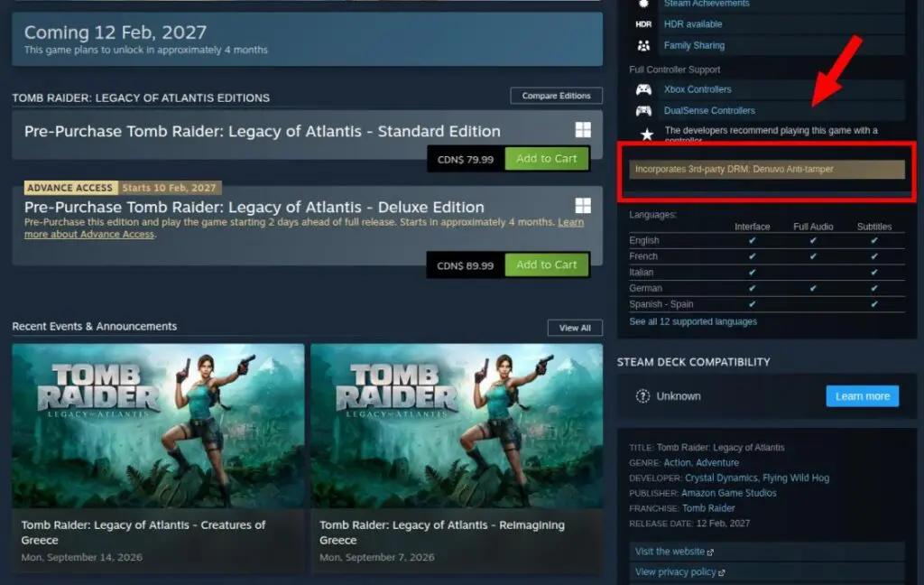
Task: Click the Family Sharing people icon
Action: [x=643, y=45]
